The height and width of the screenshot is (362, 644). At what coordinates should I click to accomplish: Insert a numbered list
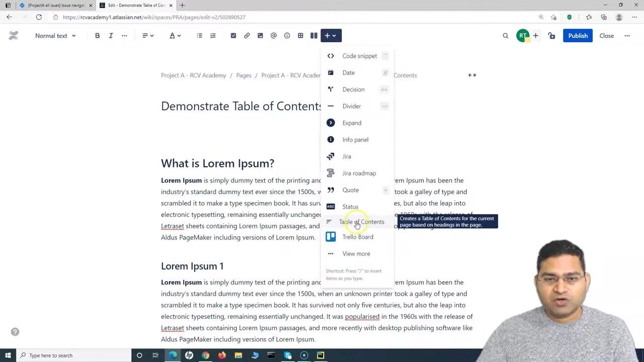coord(213,36)
